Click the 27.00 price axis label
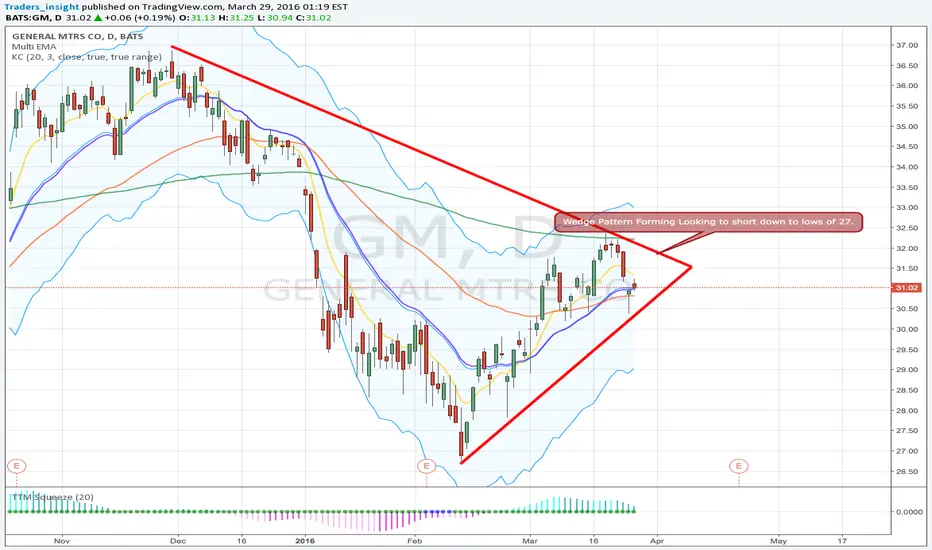The height and width of the screenshot is (550, 932). 907,451
